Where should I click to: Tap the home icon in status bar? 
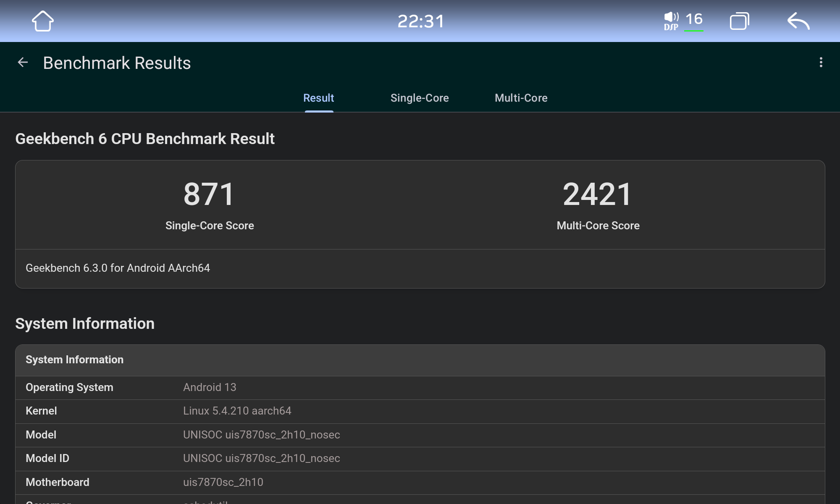point(42,21)
